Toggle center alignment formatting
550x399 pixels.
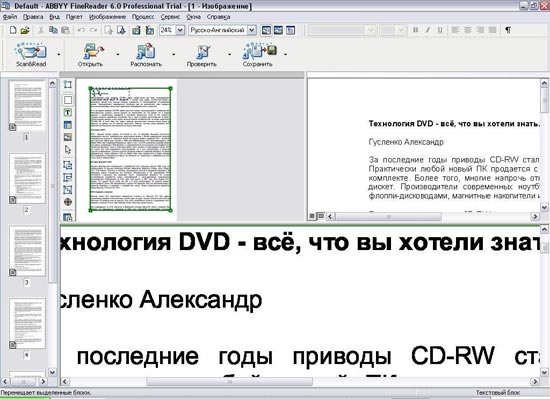[x=468, y=30]
